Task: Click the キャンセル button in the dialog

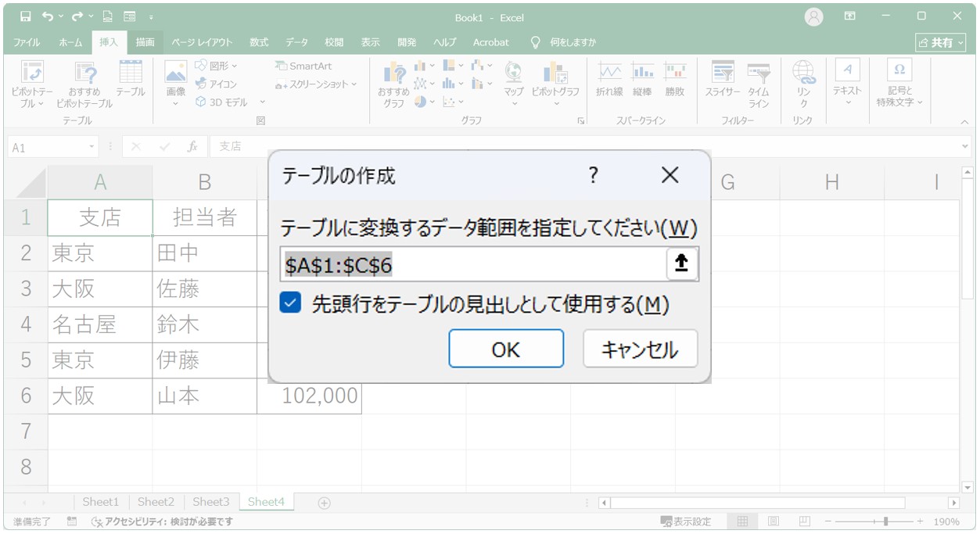Action: click(639, 349)
